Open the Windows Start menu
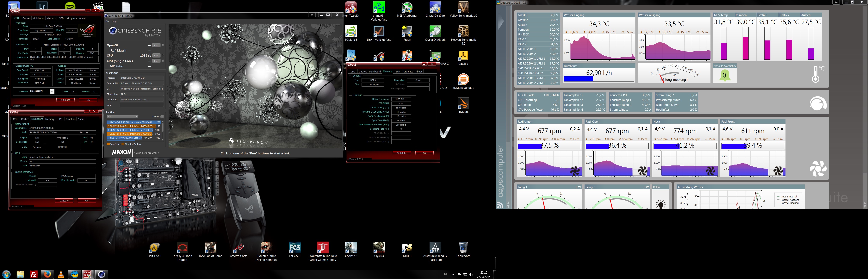This screenshot has width=868, height=279. (x=6, y=274)
